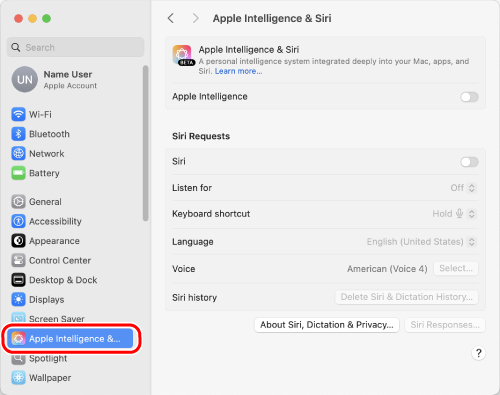This screenshot has width=500, height=395.
Task: Open Accessibility icon in sidebar
Action: [18, 221]
